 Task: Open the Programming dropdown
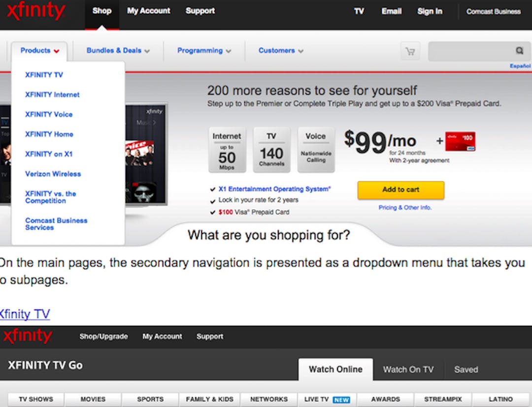pyautogui.click(x=203, y=50)
